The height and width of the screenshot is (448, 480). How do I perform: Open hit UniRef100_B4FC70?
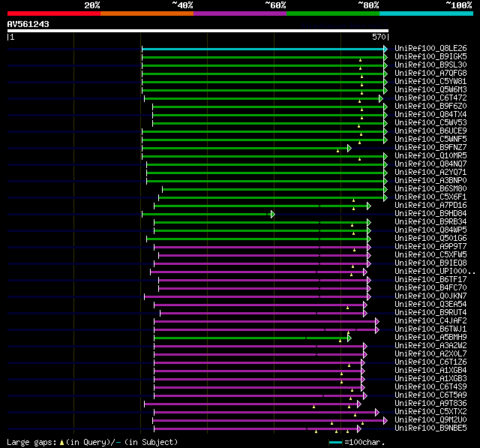(x=430, y=288)
